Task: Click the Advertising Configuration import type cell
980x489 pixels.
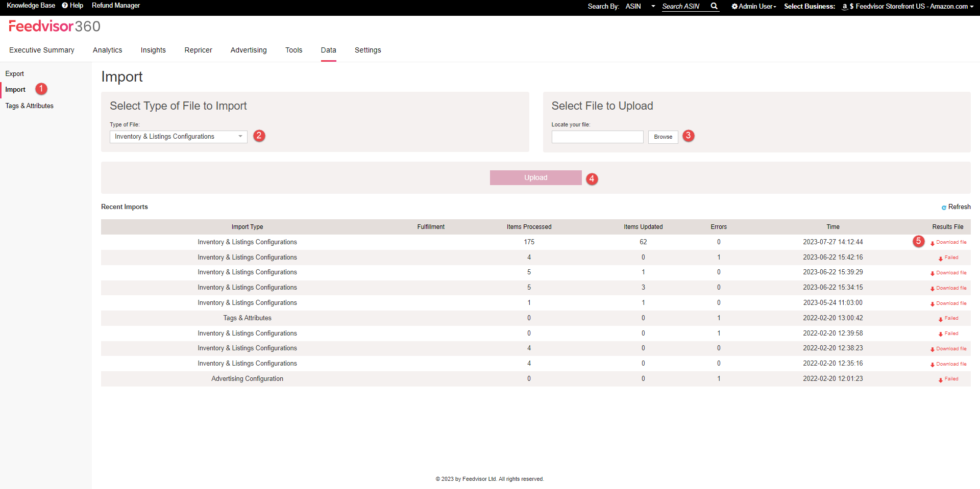Action: (248, 379)
